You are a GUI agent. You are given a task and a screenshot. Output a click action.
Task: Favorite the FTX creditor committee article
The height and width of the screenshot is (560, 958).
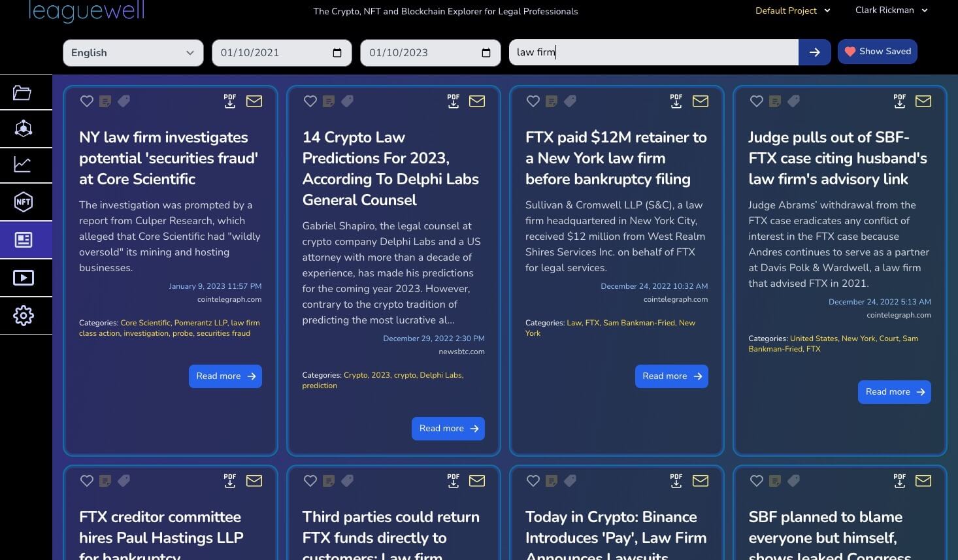point(87,481)
